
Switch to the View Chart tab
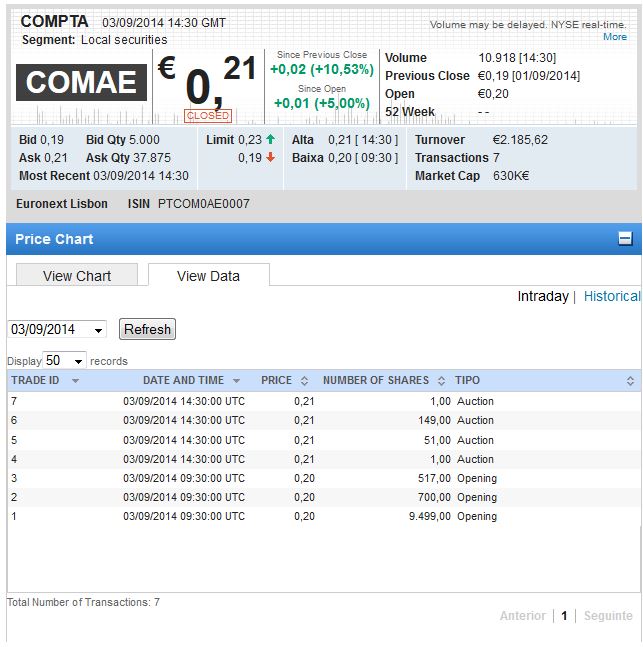[77, 275]
